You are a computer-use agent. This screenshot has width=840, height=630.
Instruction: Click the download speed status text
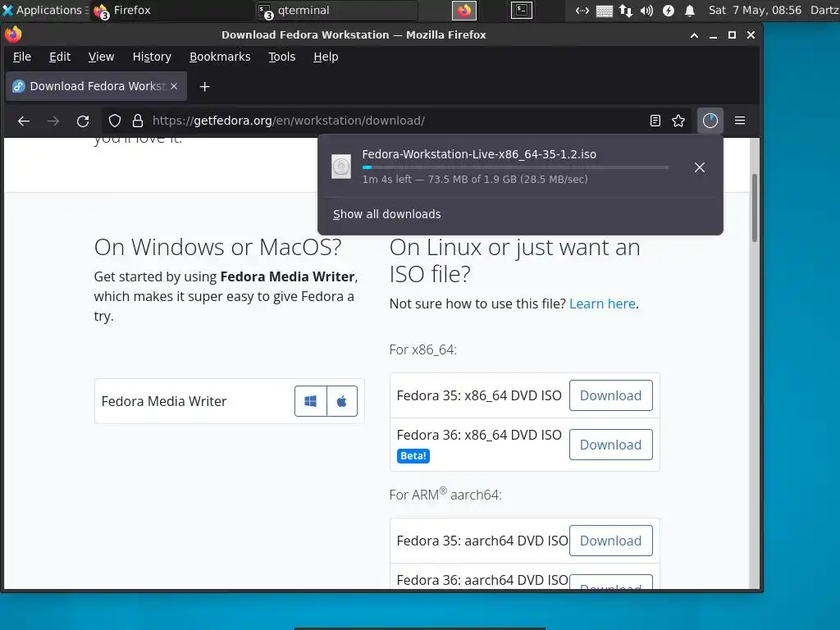(475, 180)
